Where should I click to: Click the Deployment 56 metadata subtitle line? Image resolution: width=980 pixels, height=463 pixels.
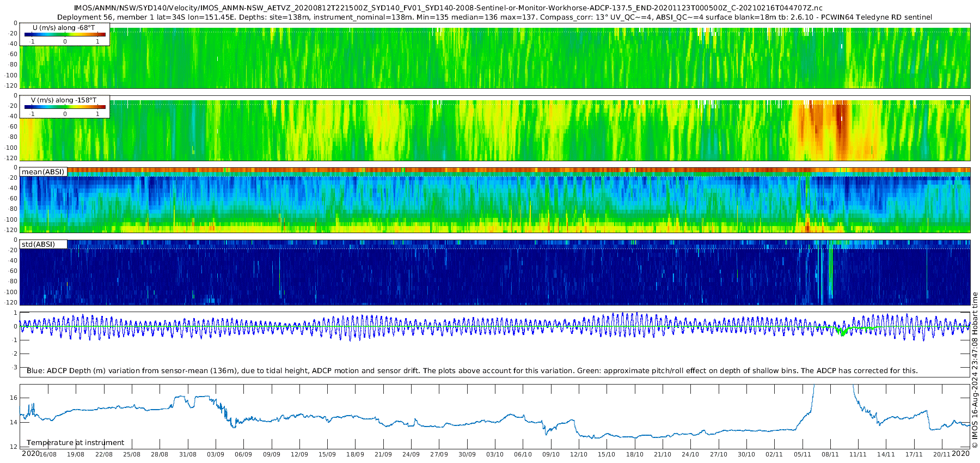pos(494,17)
